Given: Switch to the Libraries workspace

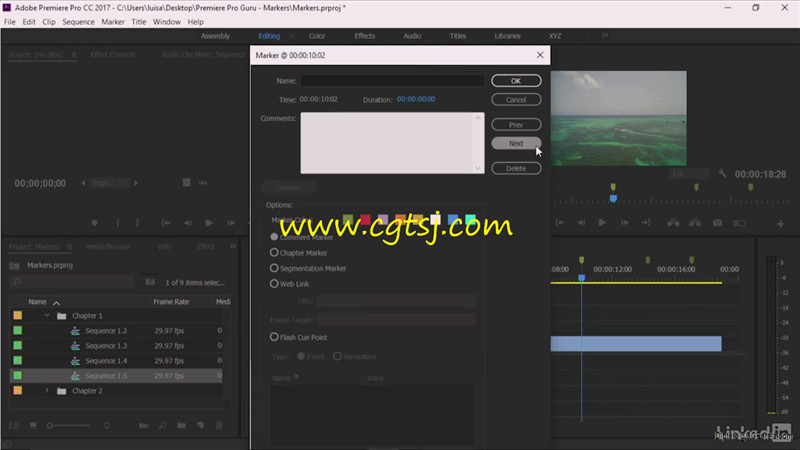Looking at the screenshot, I should [507, 36].
